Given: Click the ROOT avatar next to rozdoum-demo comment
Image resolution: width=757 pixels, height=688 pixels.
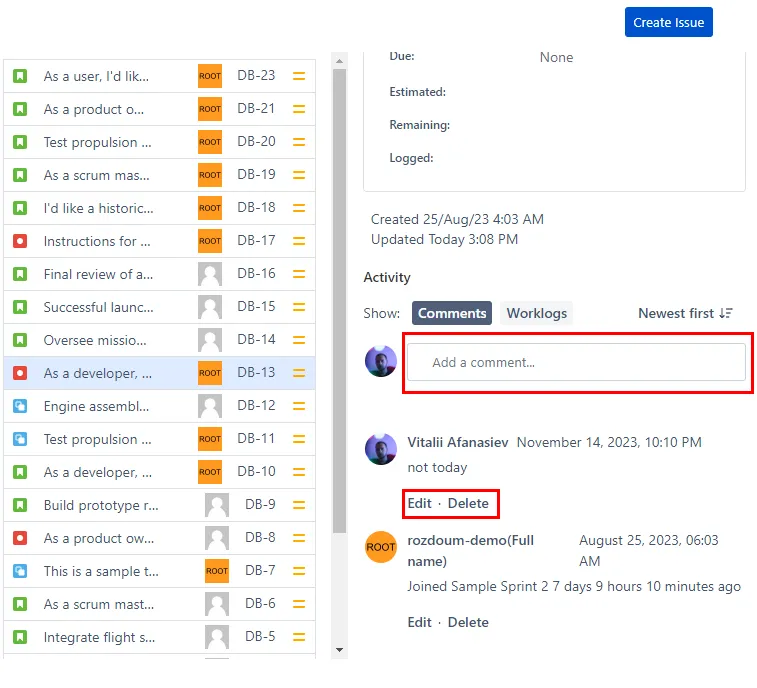Looking at the screenshot, I should (x=381, y=547).
